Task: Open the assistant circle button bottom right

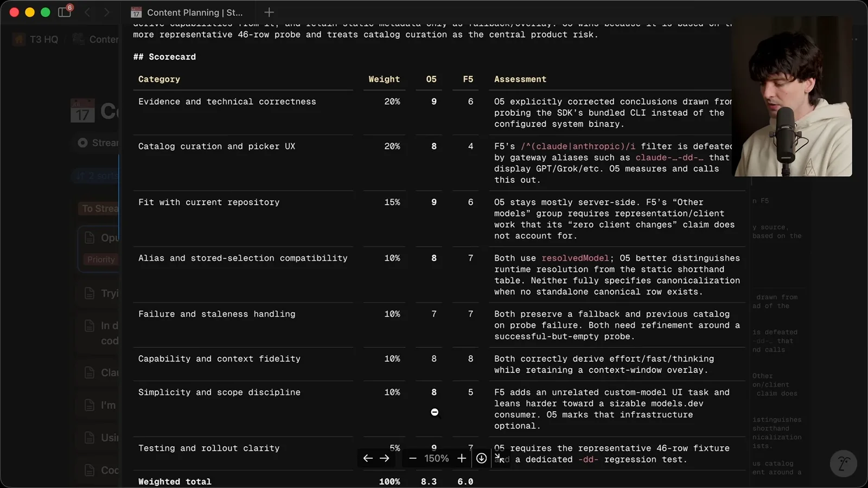Action: [x=844, y=463]
